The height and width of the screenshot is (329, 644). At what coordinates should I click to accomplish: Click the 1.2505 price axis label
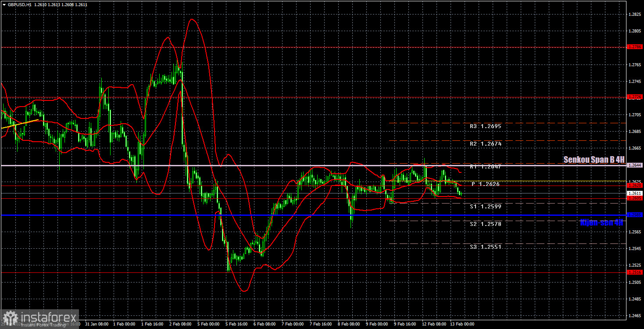635,282
